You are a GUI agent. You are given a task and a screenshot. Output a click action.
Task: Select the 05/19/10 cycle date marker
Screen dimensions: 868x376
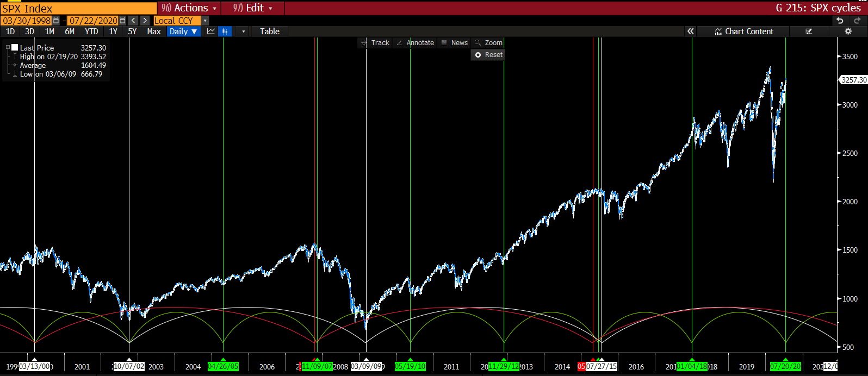(410, 367)
